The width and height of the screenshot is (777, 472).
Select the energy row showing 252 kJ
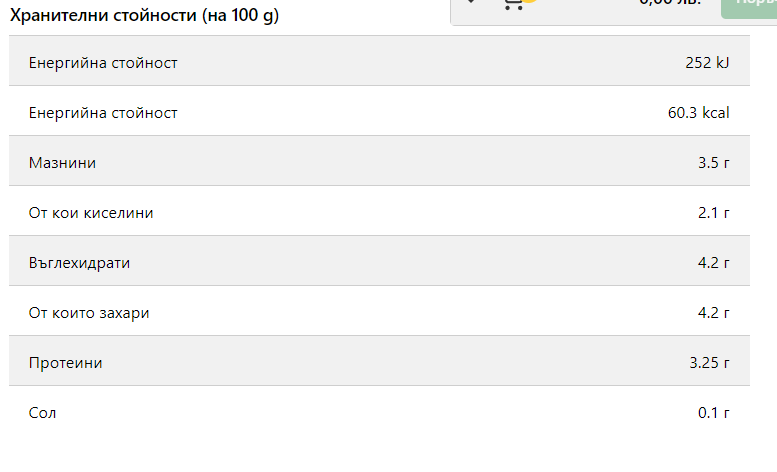pos(379,63)
